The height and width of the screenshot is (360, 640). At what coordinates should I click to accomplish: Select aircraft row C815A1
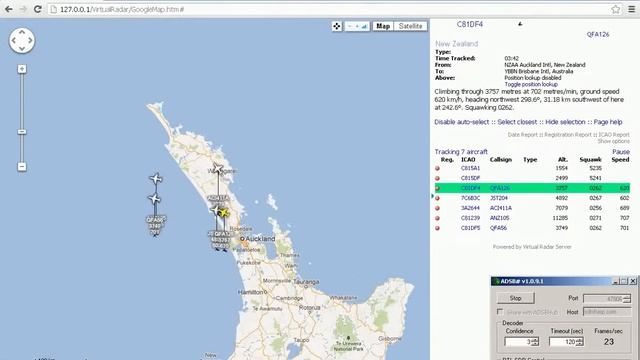(x=532, y=168)
